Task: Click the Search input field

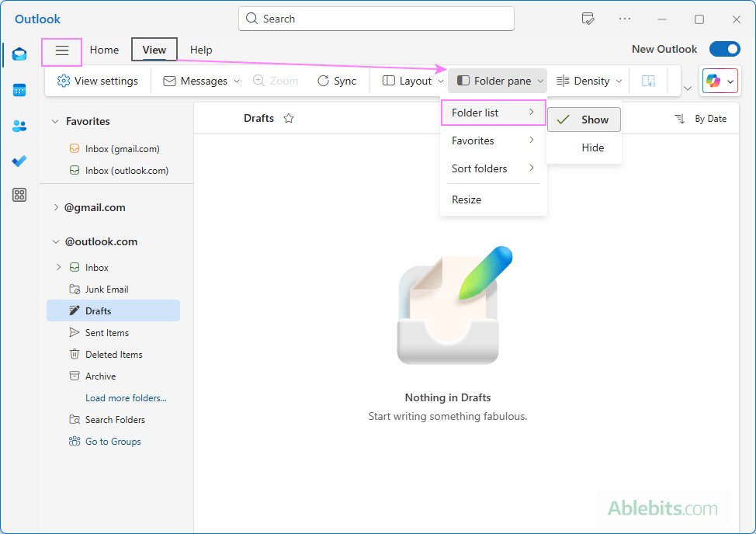Action: pyautogui.click(x=376, y=19)
